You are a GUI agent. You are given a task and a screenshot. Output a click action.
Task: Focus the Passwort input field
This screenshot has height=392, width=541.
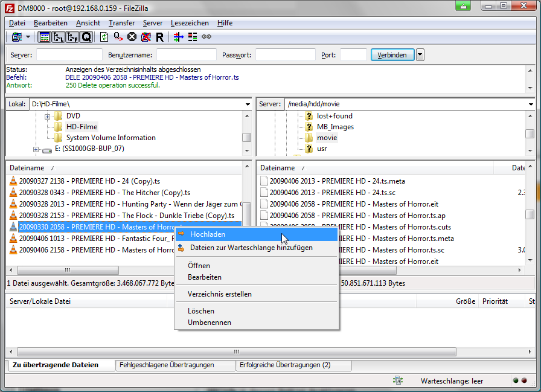coord(286,55)
